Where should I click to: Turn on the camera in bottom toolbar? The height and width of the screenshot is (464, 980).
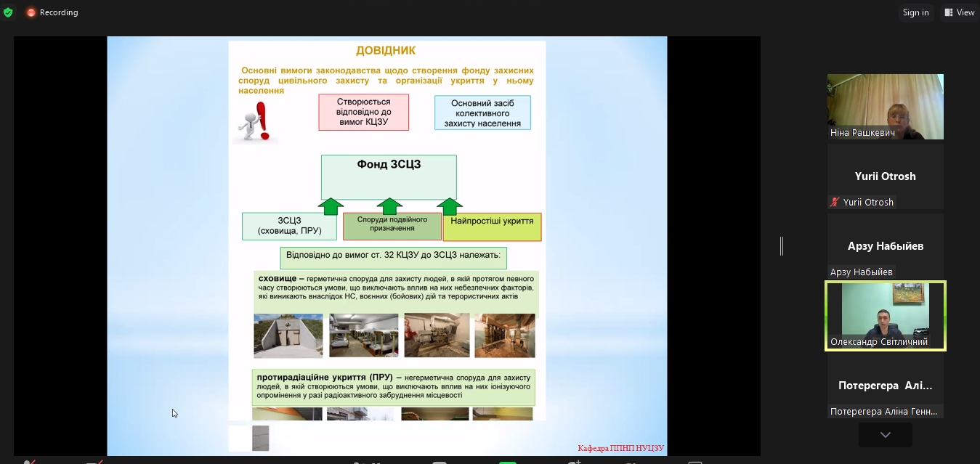point(94,462)
